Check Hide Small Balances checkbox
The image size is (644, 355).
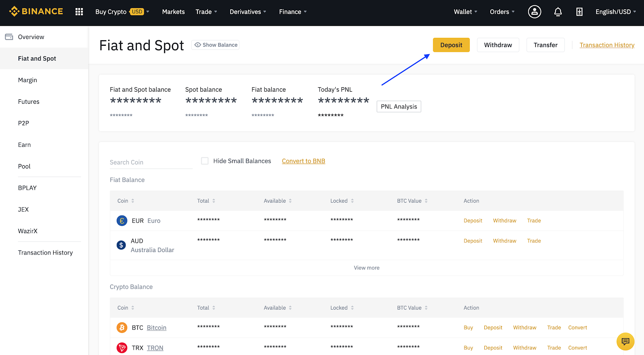pos(205,161)
